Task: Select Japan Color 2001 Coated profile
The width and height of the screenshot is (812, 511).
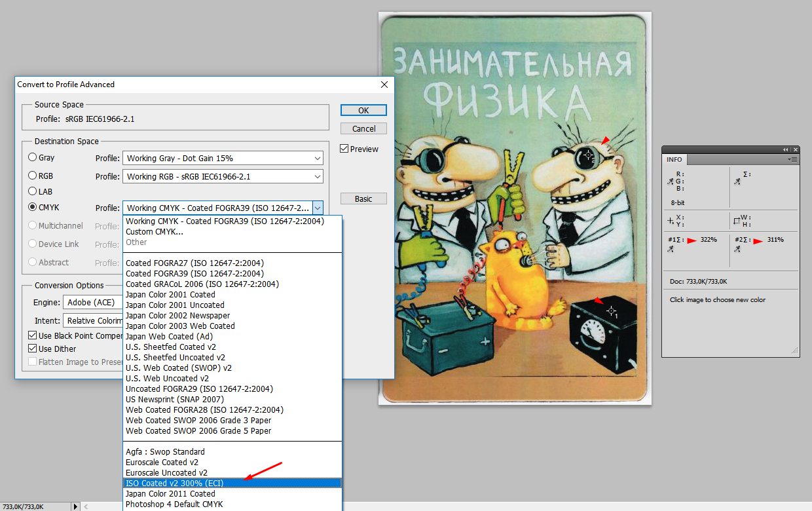Action: (x=232, y=294)
